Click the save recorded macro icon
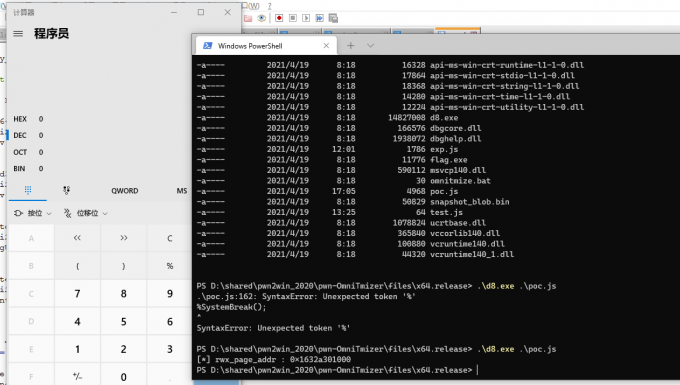The width and height of the screenshot is (680, 385). click(x=333, y=18)
